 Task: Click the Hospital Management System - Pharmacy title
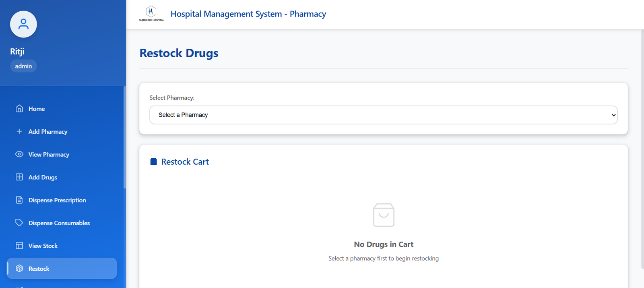248,14
